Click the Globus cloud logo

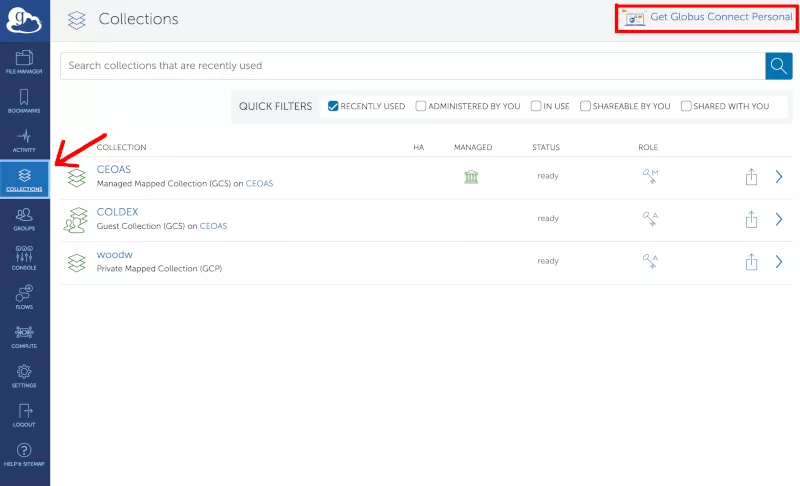pos(23,20)
